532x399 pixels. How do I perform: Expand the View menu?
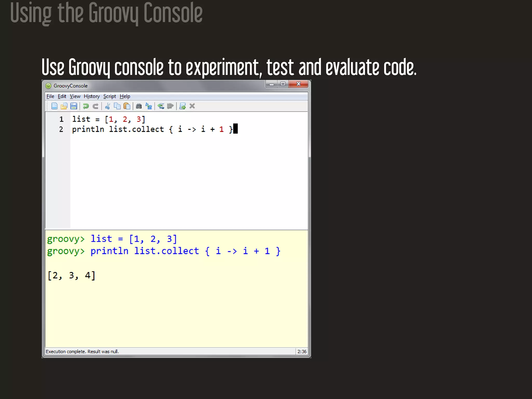[75, 96]
